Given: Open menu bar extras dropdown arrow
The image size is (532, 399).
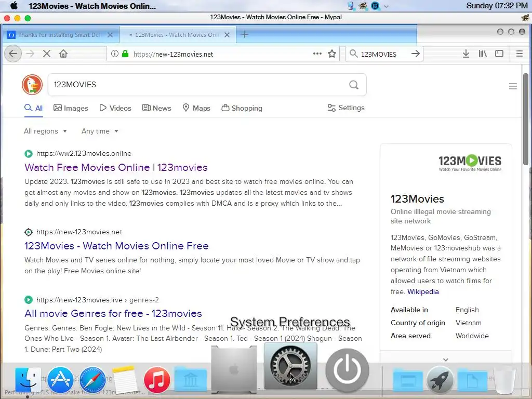Looking at the screenshot, I should (x=386, y=6).
